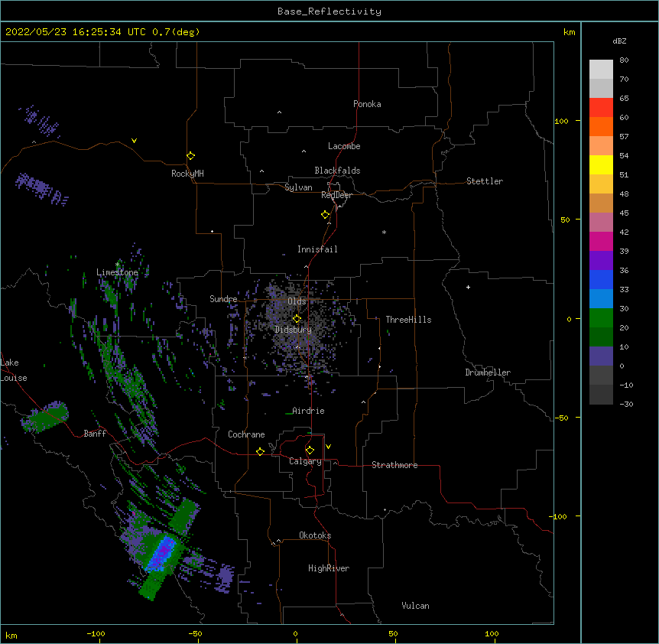Click the yellow v marker east of Calgary
This screenshot has height=644, width=659.
tap(328, 447)
